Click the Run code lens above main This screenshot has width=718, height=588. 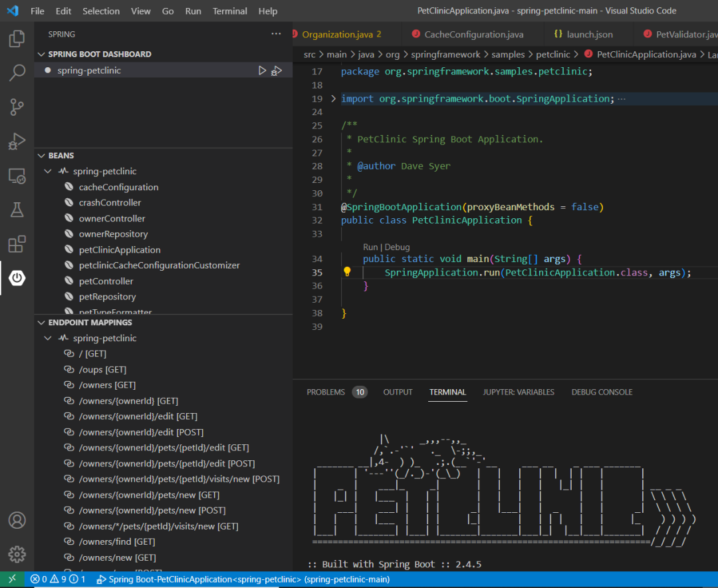point(370,247)
